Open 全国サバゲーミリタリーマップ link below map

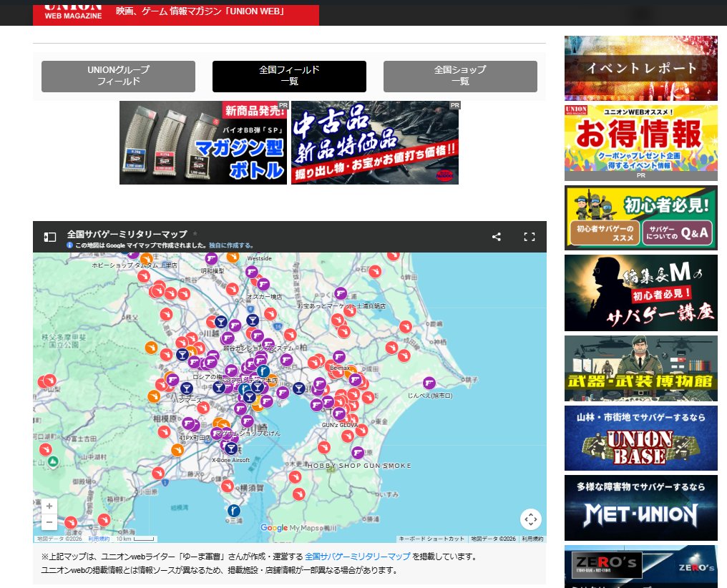point(357,556)
